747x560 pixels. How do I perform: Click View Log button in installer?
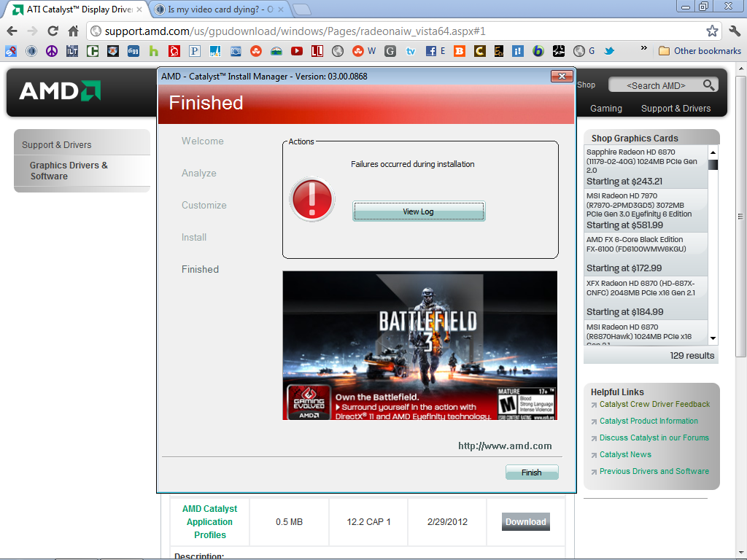click(418, 211)
